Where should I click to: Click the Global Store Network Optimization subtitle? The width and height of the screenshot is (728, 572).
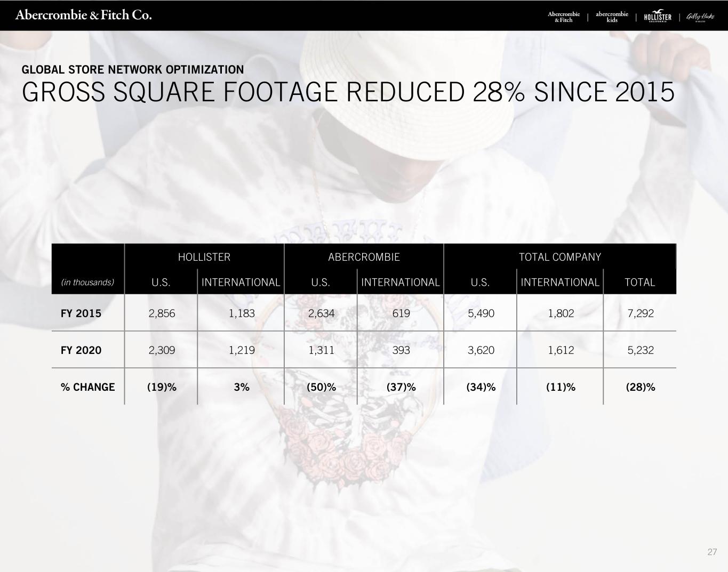coord(133,70)
